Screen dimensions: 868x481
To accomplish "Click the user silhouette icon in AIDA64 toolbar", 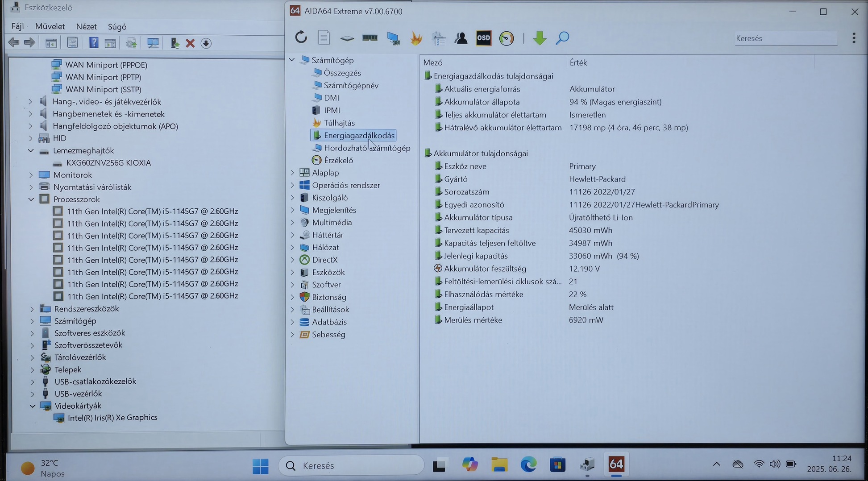I will [x=461, y=38].
